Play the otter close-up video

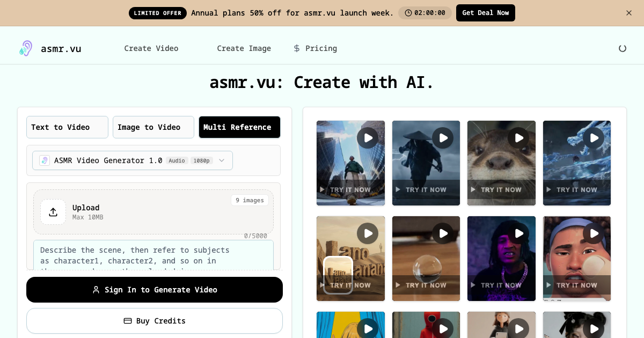(x=519, y=138)
